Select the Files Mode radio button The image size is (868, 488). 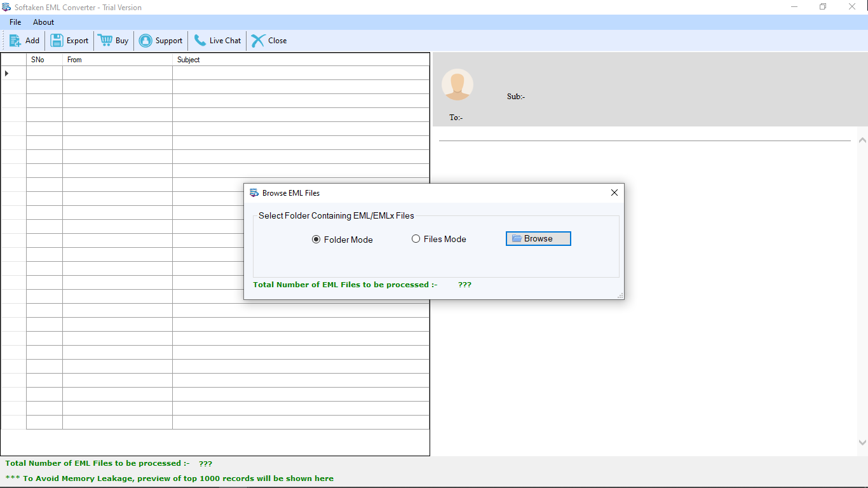click(416, 239)
